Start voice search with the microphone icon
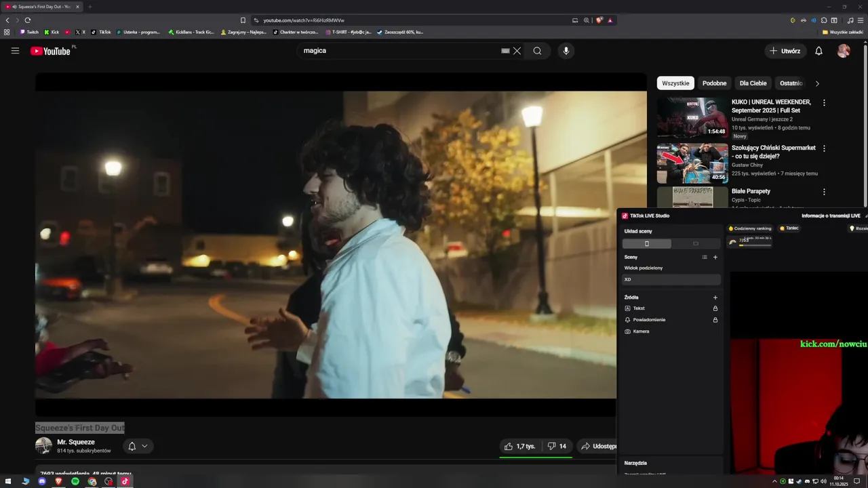The height and width of the screenshot is (488, 868). pos(566,51)
